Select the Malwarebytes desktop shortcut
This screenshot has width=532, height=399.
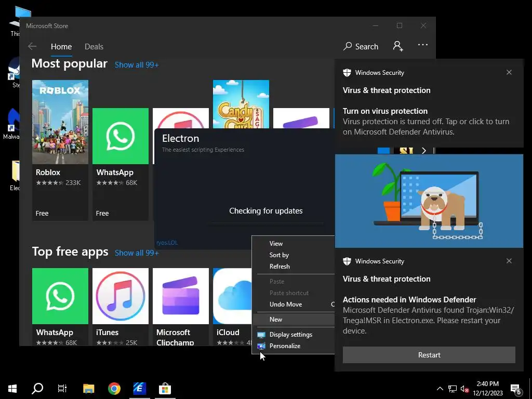11,124
